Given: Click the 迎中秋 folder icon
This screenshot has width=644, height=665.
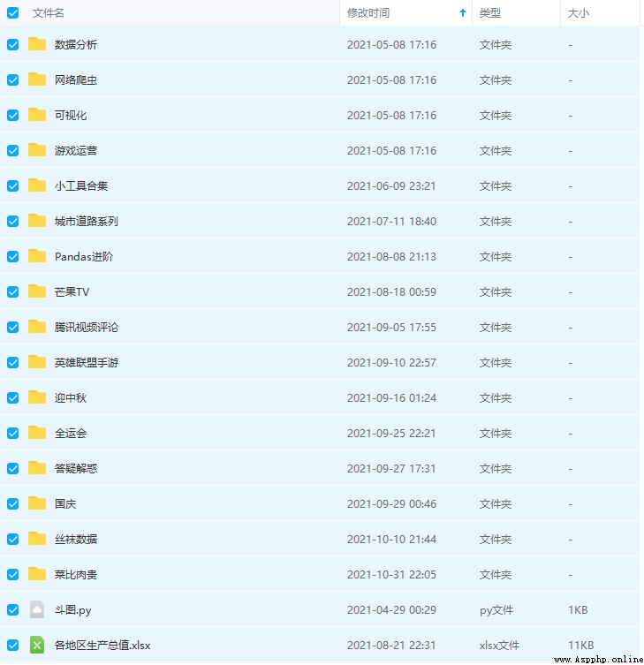Looking at the screenshot, I should [37, 397].
